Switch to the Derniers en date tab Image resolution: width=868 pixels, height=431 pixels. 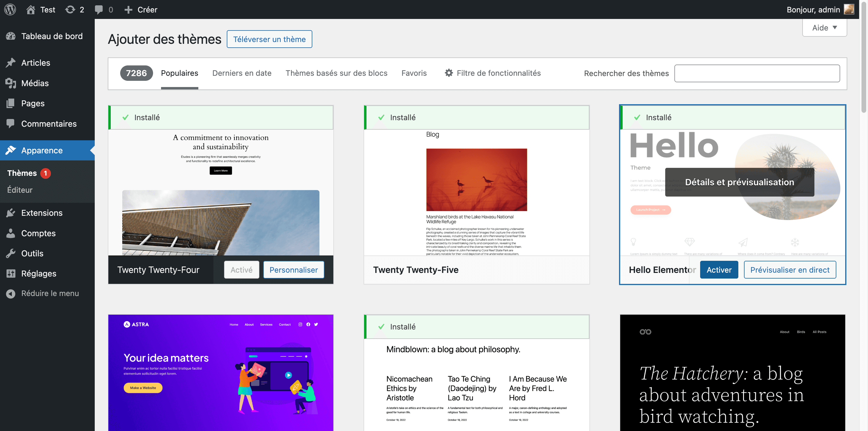(242, 73)
